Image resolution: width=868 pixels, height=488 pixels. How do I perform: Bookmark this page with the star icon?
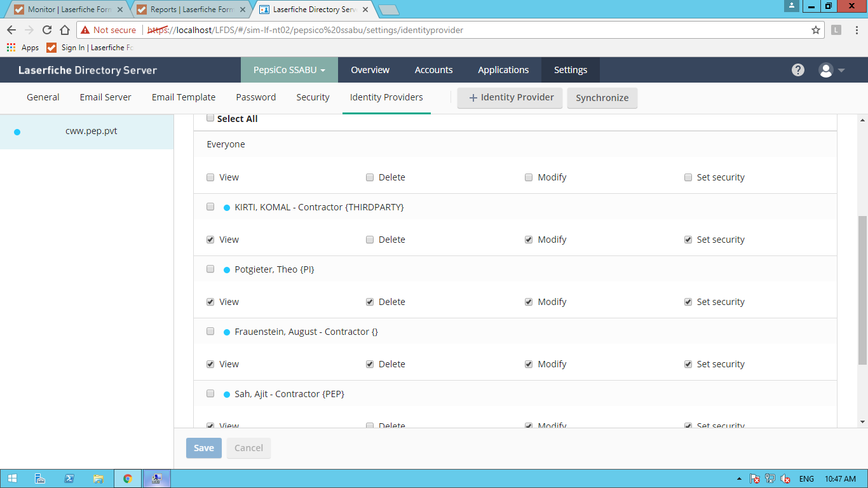point(816,30)
